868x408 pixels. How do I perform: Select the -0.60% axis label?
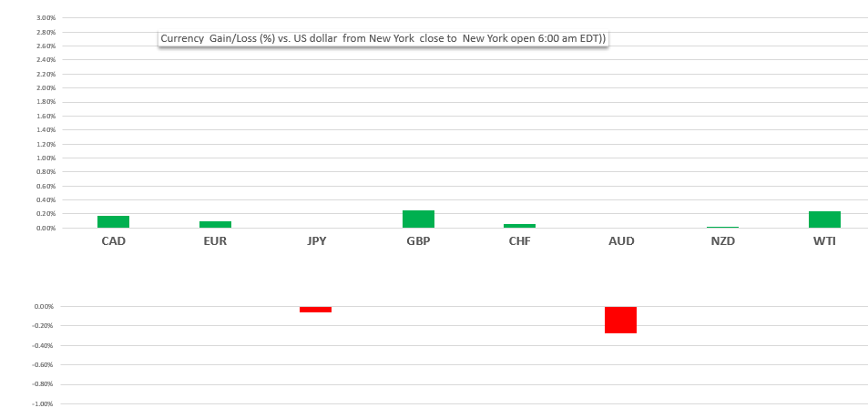coord(44,365)
